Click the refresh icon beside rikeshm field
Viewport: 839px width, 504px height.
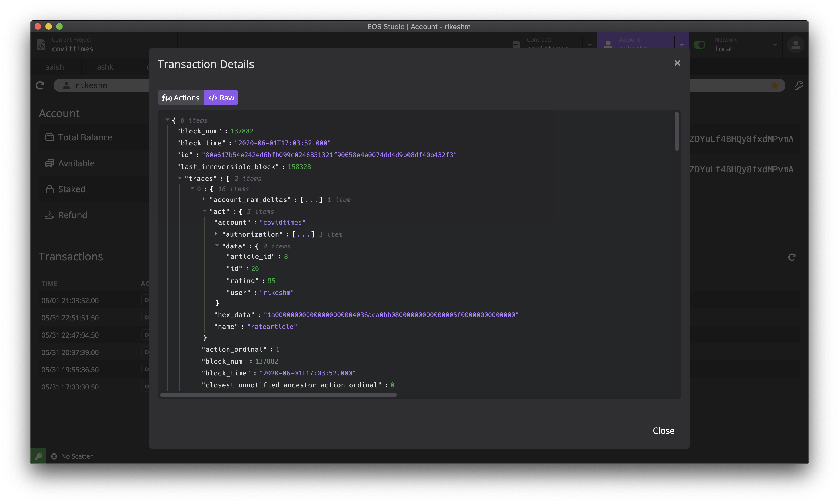[40, 85]
